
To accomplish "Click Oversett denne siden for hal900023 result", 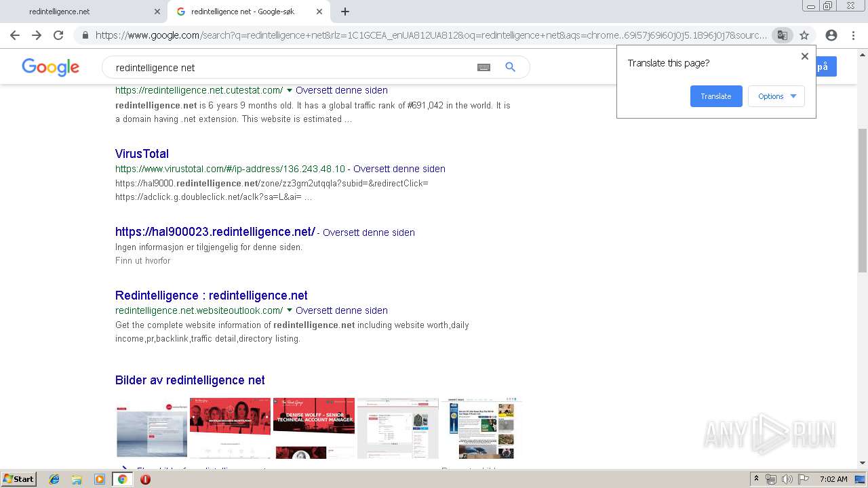I will tap(369, 232).
